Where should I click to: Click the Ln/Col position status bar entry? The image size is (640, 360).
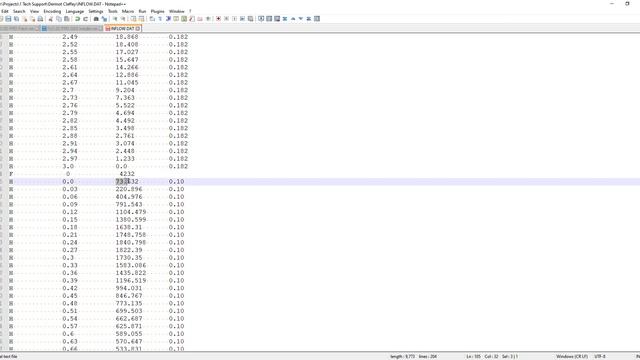491,356
